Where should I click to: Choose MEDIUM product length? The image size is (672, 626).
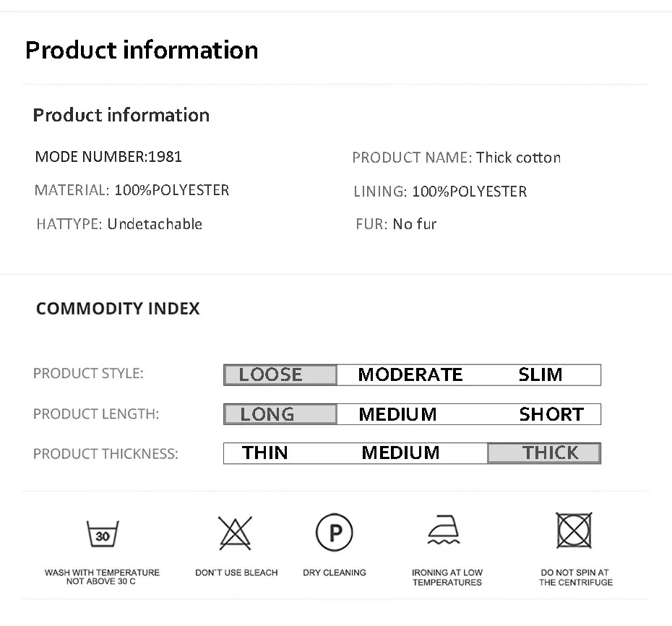coord(397,414)
